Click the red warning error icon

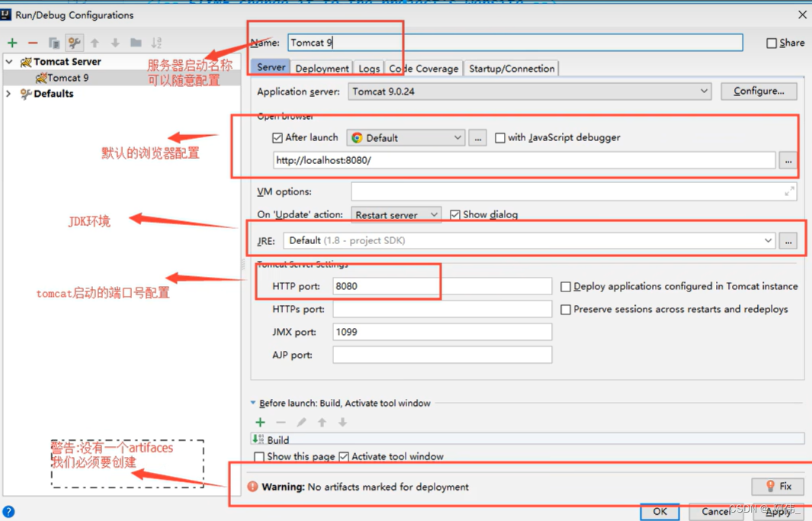(x=252, y=487)
